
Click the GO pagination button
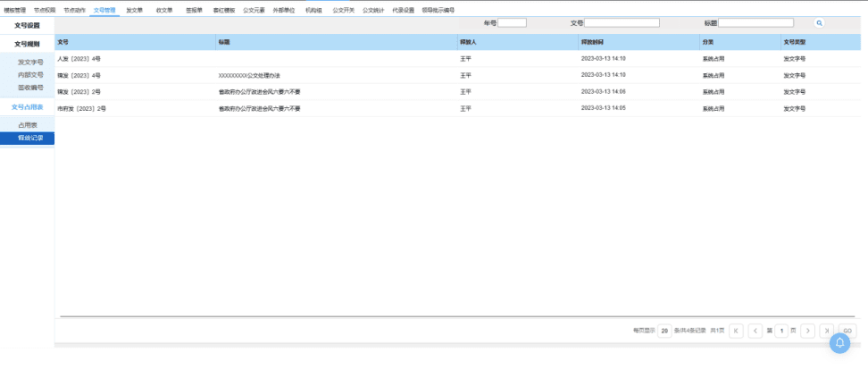pyautogui.click(x=847, y=331)
